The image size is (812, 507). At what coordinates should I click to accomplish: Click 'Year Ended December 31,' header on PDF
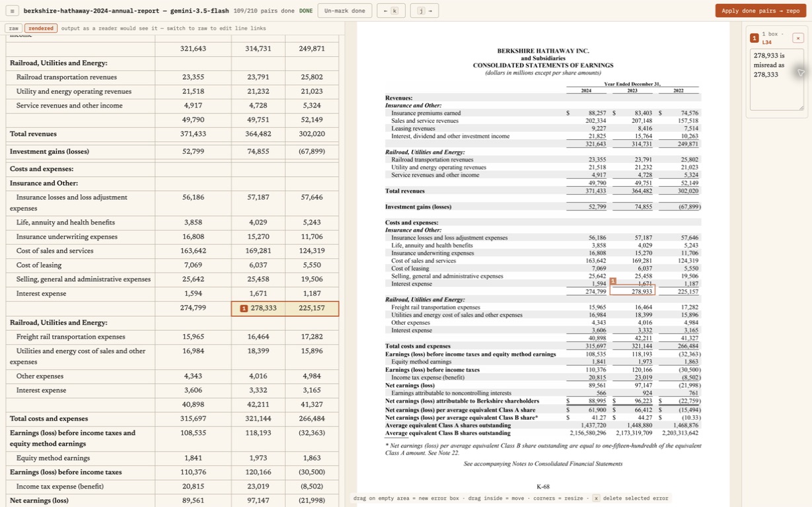pyautogui.click(x=632, y=84)
